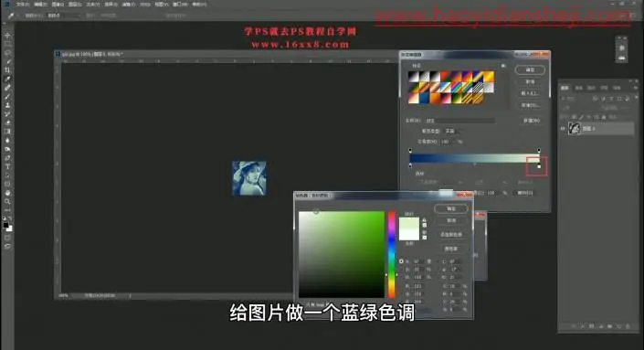Click 确定 in the color picker dialog
The height and width of the screenshot is (350, 644).
click(x=451, y=208)
